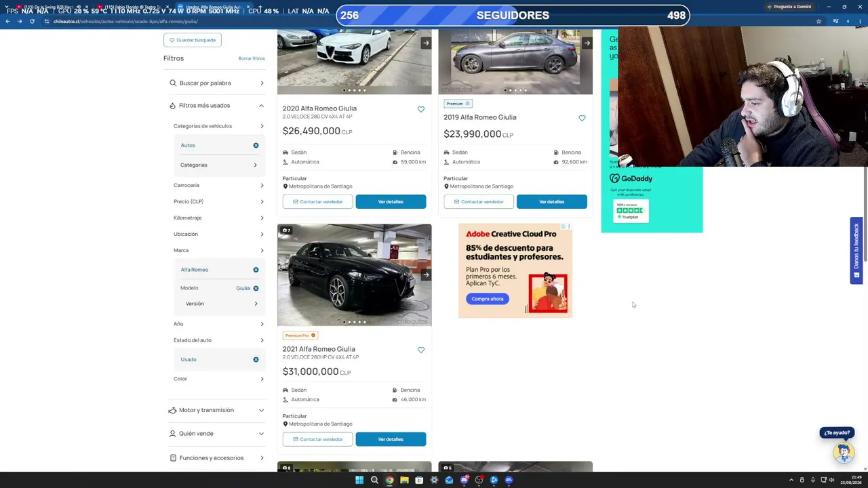The height and width of the screenshot is (488, 868).
Task: Open the 2019 Alfa Romeo Giulia title
Action: [480, 117]
